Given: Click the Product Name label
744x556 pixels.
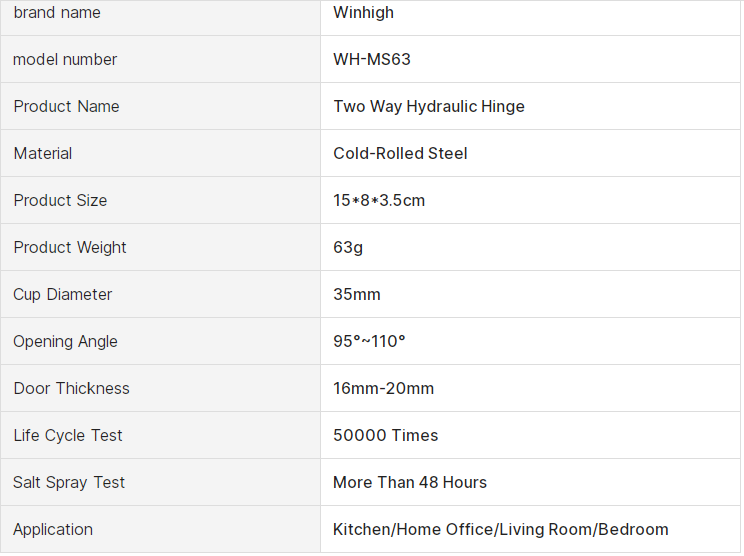Looking at the screenshot, I should [66, 107].
